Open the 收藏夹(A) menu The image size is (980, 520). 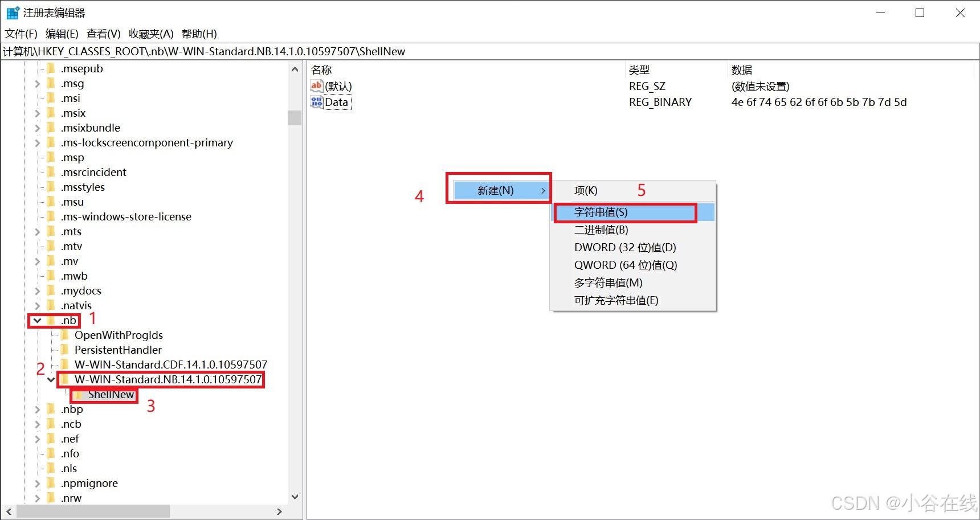[x=151, y=34]
